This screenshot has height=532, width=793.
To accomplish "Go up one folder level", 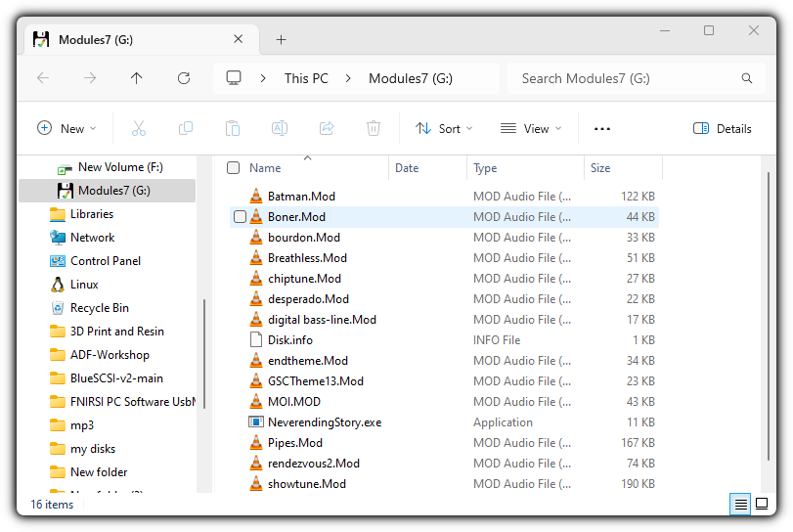I will point(137,78).
